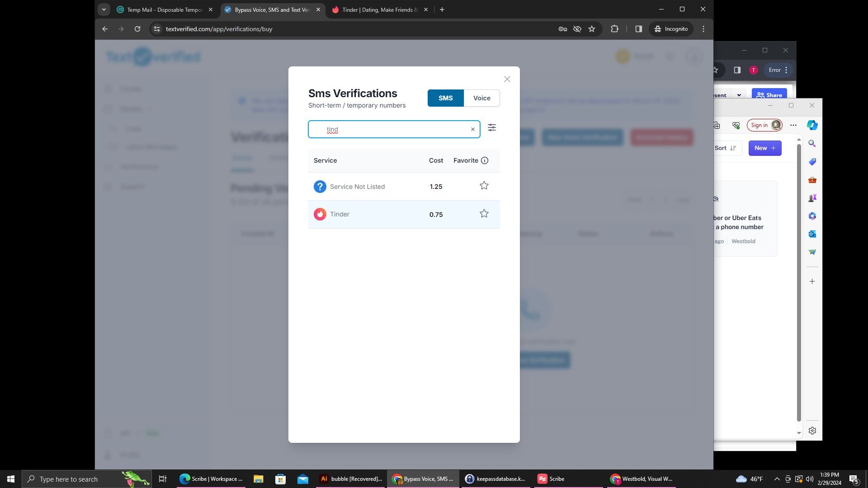
Task: Open Drop in the Edge sidebar
Action: click(812, 252)
